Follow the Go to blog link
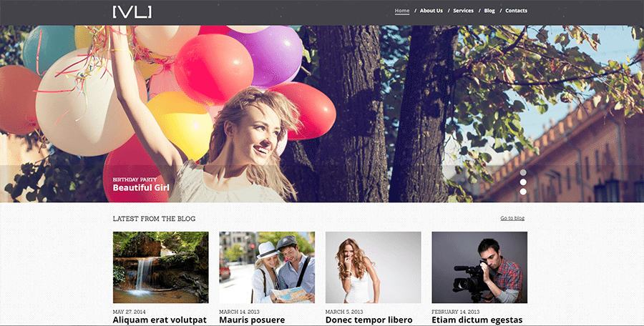This screenshot has height=326, width=644. click(512, 218)
